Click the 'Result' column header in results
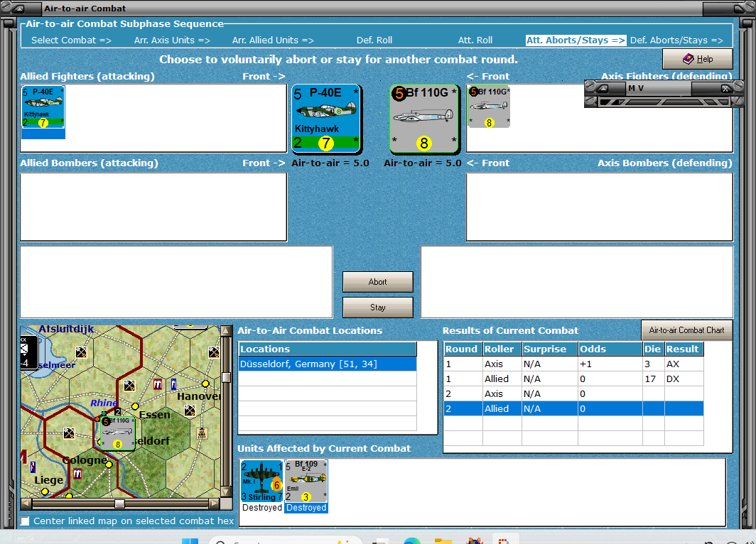The image size is (756, 544). click(x=684, y=349)
